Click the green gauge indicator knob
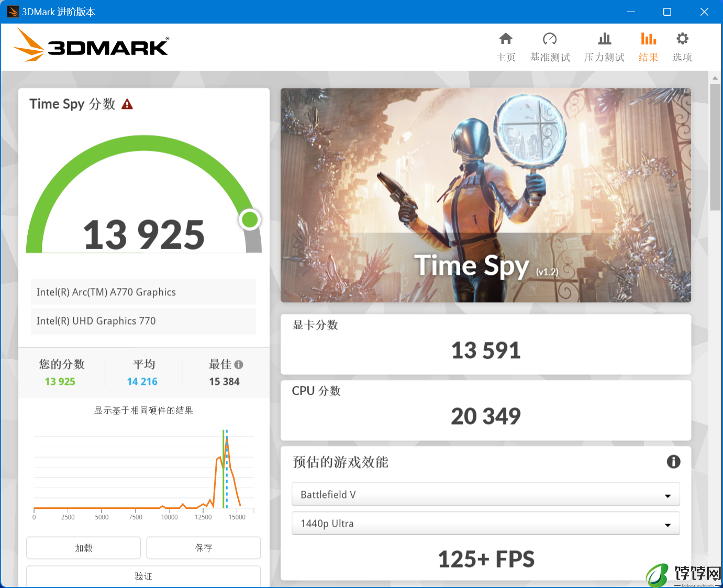Image resolution: width=723 pixels, height=588 pixels. (250, 219)
